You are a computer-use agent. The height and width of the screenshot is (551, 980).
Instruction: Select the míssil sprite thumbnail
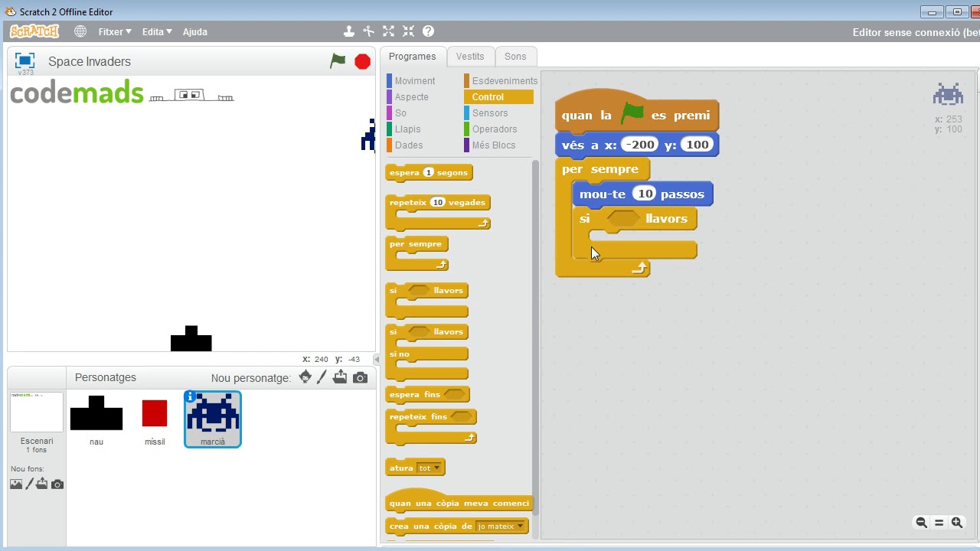click(x=155, y=419)
